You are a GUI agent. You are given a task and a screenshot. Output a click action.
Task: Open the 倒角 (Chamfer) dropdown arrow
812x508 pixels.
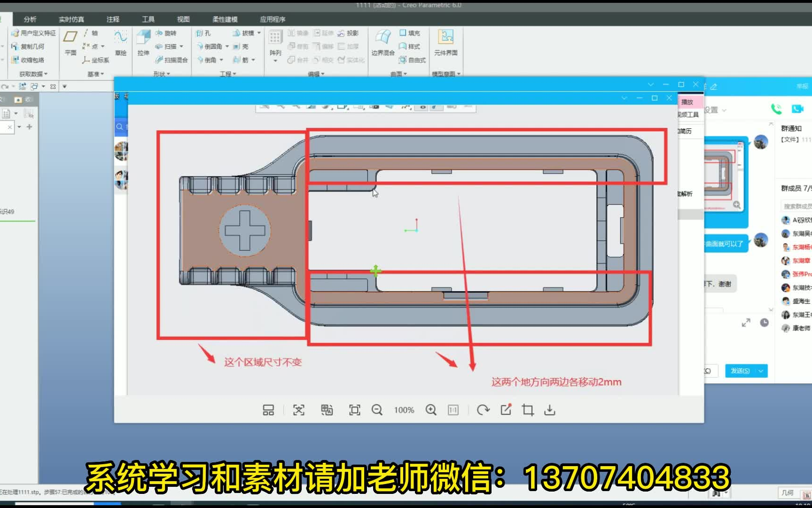[221, 60]
